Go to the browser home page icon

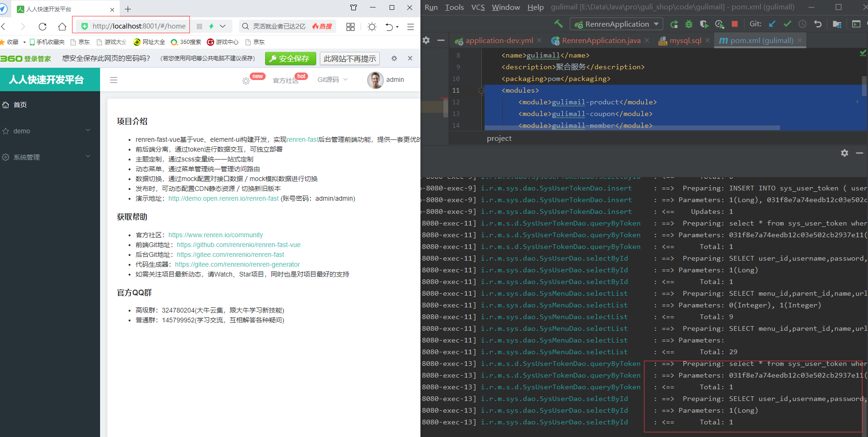click(x=62, y=27)
